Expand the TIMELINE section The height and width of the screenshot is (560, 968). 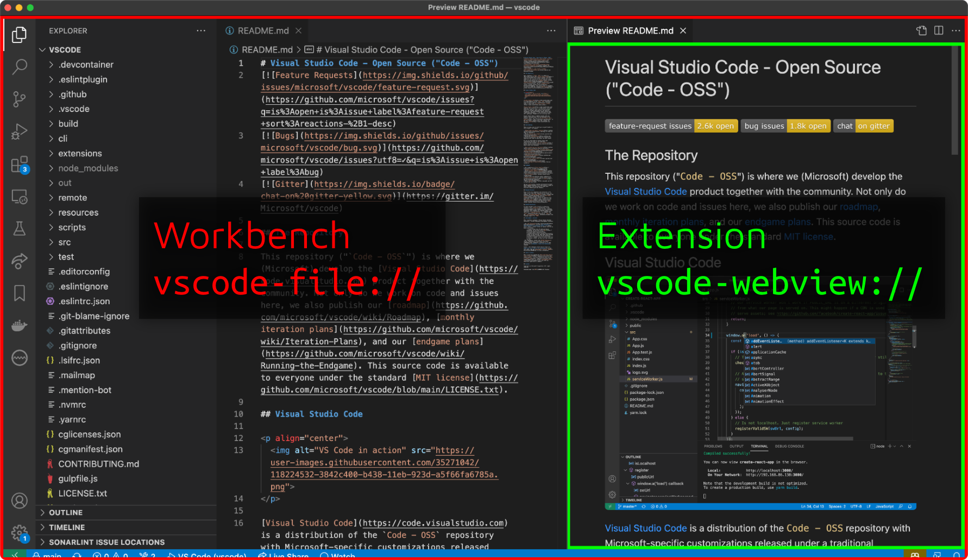point(67,527)
